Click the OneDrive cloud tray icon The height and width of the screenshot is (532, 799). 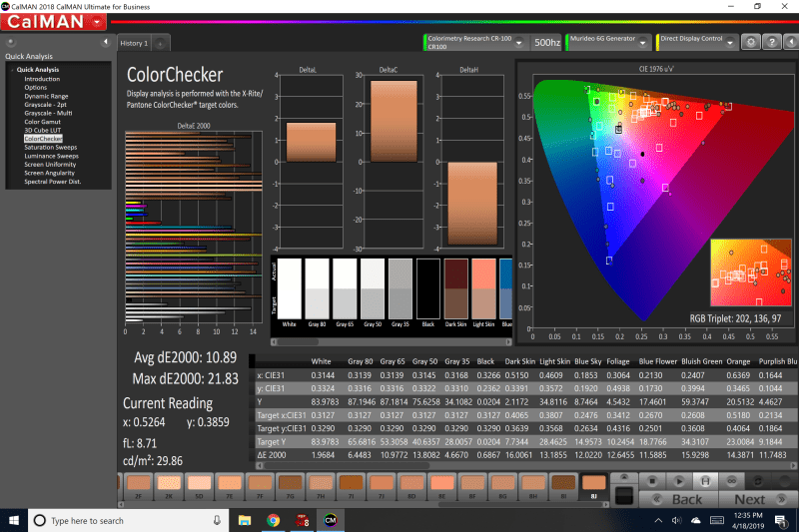click(695, 520)
